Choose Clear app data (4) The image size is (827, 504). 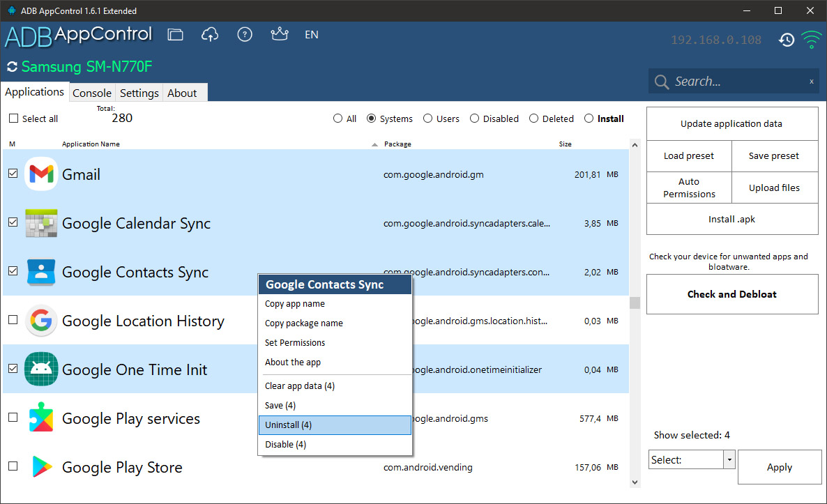(335, 386)
